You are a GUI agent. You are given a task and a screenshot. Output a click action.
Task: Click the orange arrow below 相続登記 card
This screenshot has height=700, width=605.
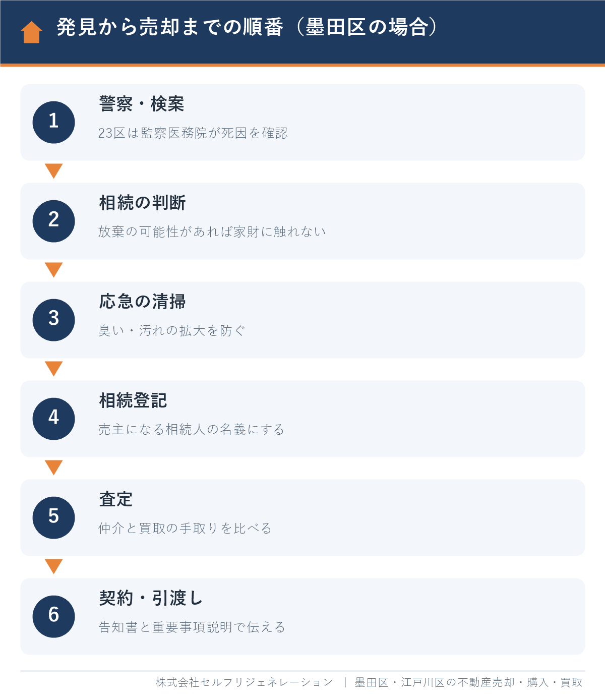pyautogui.click(x=53, y=468)
